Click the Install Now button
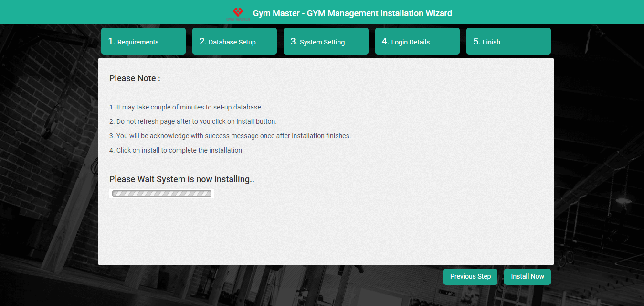 (x=527, y=276)
